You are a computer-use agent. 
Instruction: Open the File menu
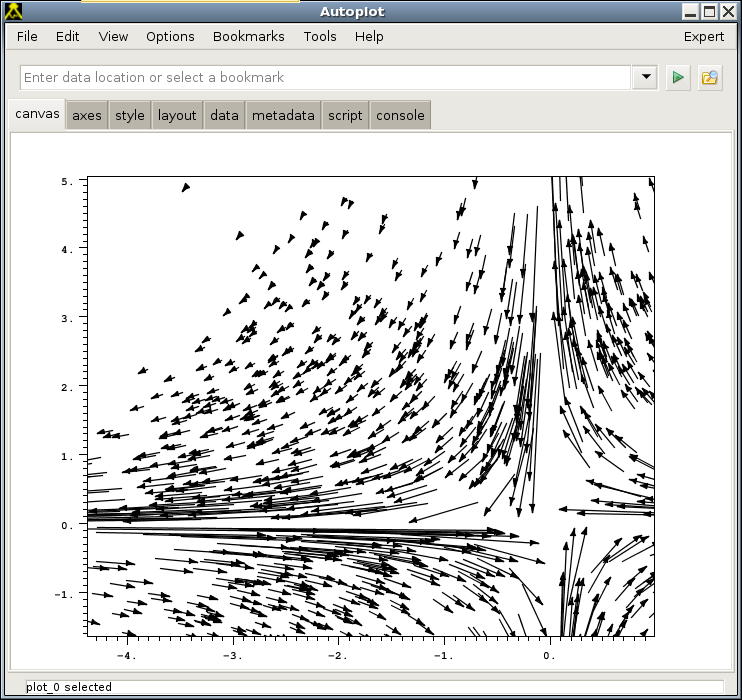[x=27, y=36]
